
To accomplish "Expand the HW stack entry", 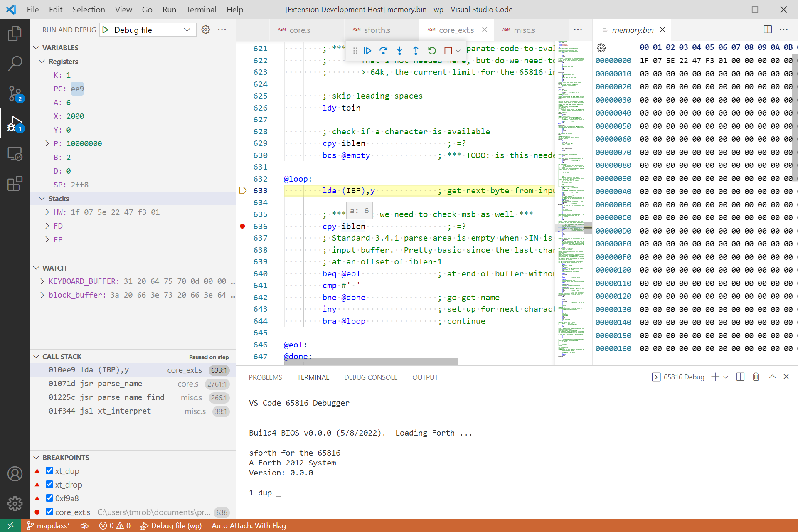I will tap(47, 212).
